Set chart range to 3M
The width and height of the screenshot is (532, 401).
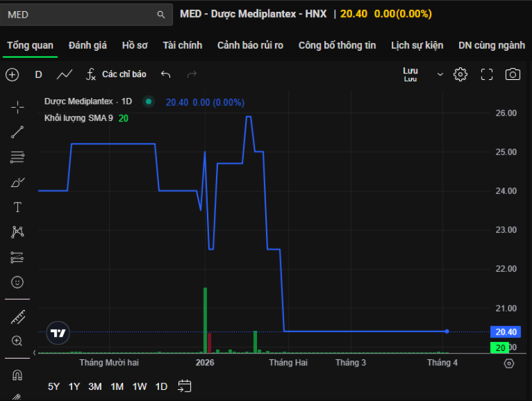click(x=95, y=386)
